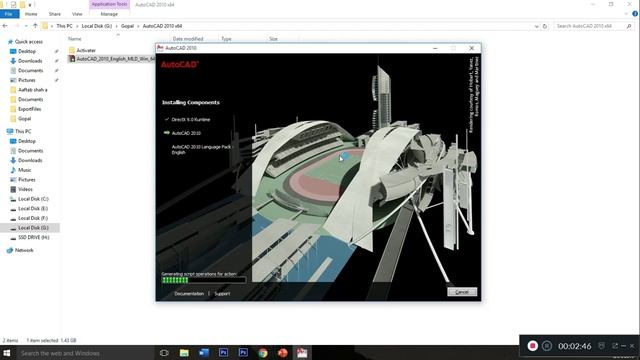Sort by Date modified column header

pyautogui.click(x=188, y=39)
